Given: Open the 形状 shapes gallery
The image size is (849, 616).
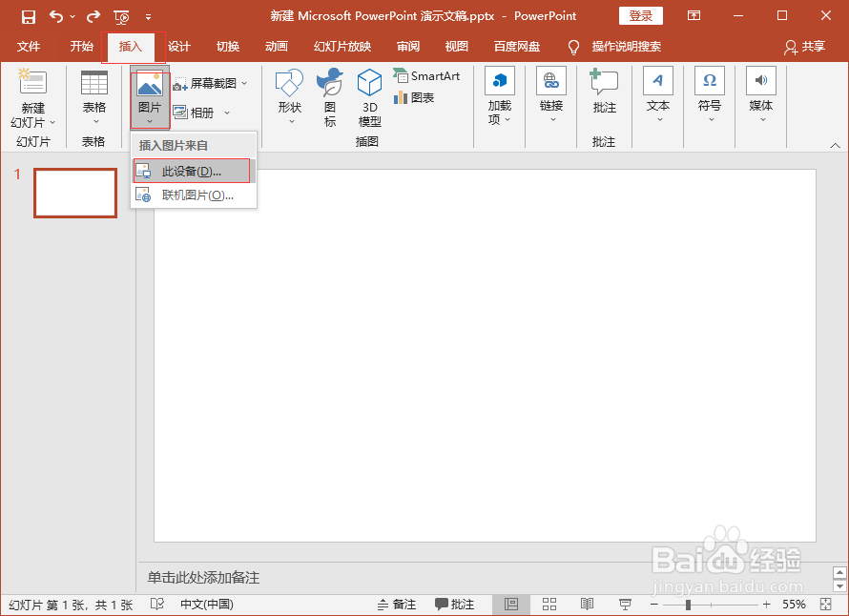Looking at the screenshot, I should click(x=290, y=98).
